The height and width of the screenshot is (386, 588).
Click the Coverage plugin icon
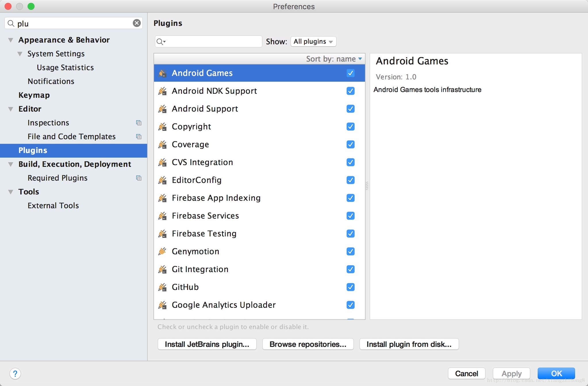[162, 144]
